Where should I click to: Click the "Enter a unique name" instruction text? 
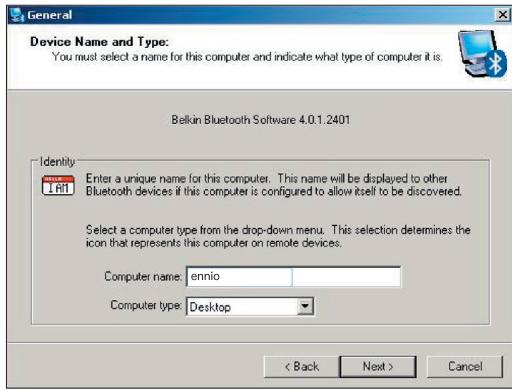[274, 185]
